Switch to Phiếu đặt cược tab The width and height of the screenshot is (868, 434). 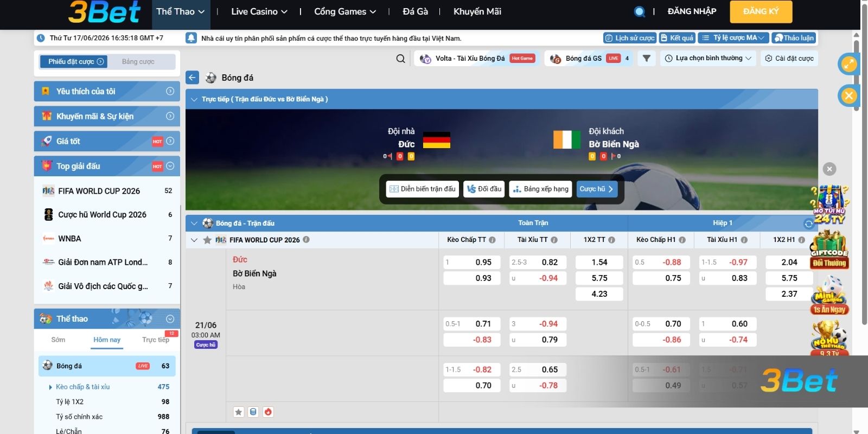(x=73, y=62)
